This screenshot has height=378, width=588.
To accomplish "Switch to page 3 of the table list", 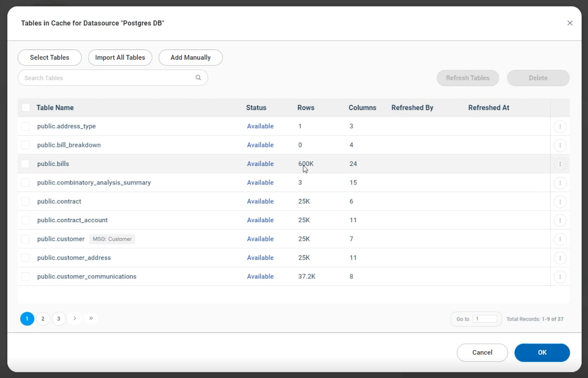I will pos(59,319).
